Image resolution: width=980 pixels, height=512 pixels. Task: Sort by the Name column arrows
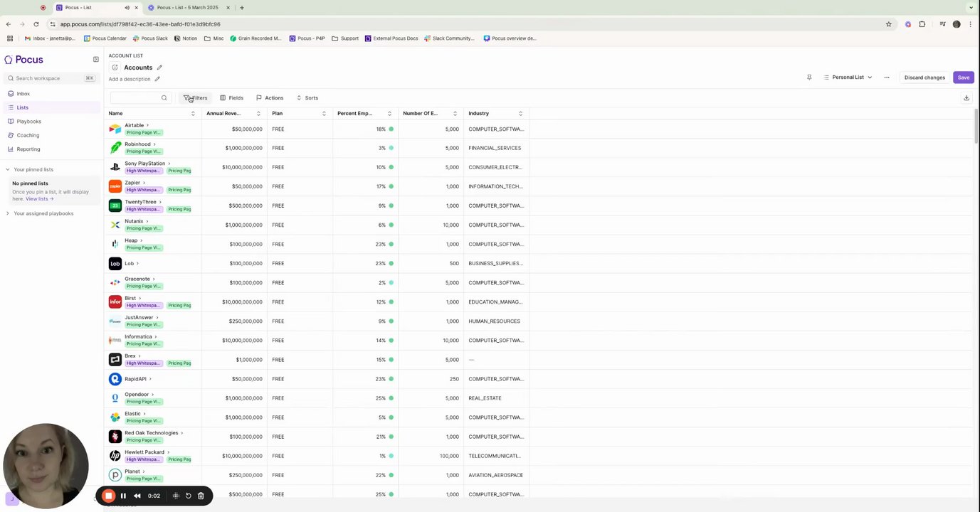193,114
